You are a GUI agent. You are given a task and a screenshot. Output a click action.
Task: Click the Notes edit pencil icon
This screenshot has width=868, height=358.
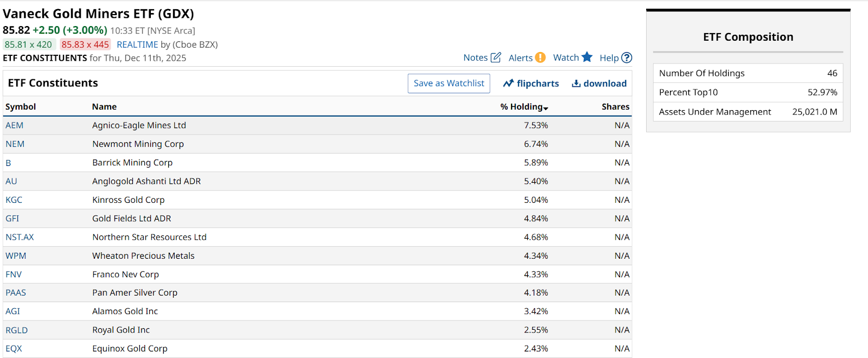click(496, 57)
